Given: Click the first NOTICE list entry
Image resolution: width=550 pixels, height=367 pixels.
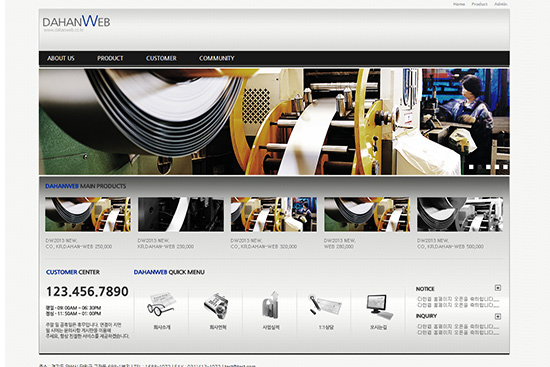Looking at the screenshot, I should click(x=458, y=299).
